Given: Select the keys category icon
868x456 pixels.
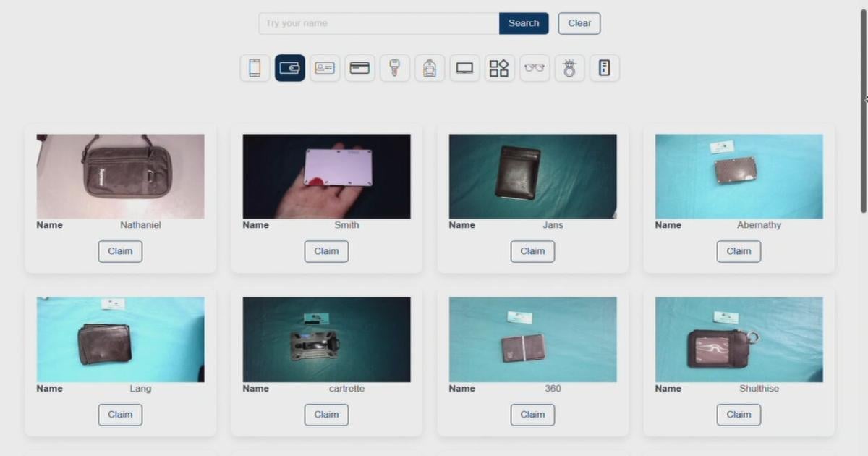Looking at the screenshot, I should tap(394, 68).
